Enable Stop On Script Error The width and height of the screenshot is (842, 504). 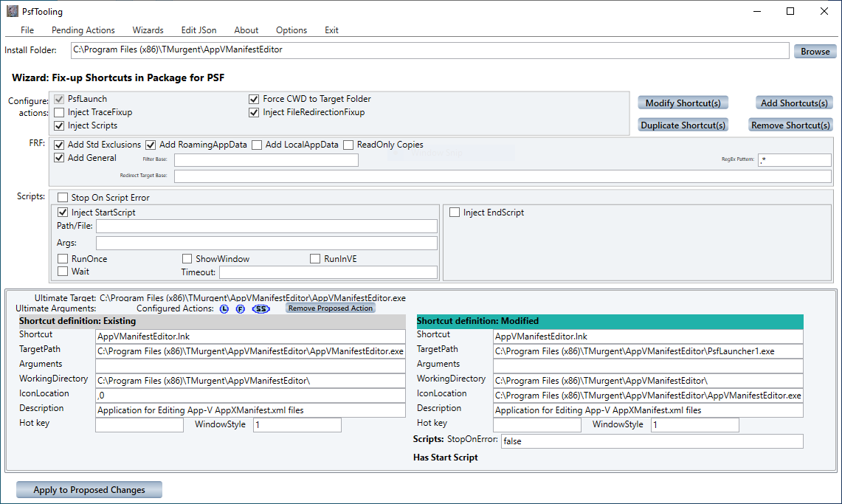(x=63, y=198)
